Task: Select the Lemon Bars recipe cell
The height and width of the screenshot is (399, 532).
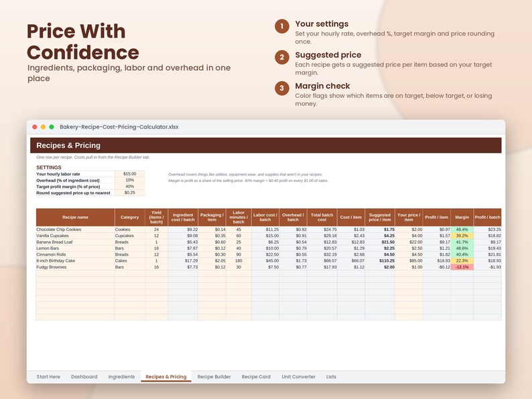Action: pyautogui.click(x=75, y=248)
